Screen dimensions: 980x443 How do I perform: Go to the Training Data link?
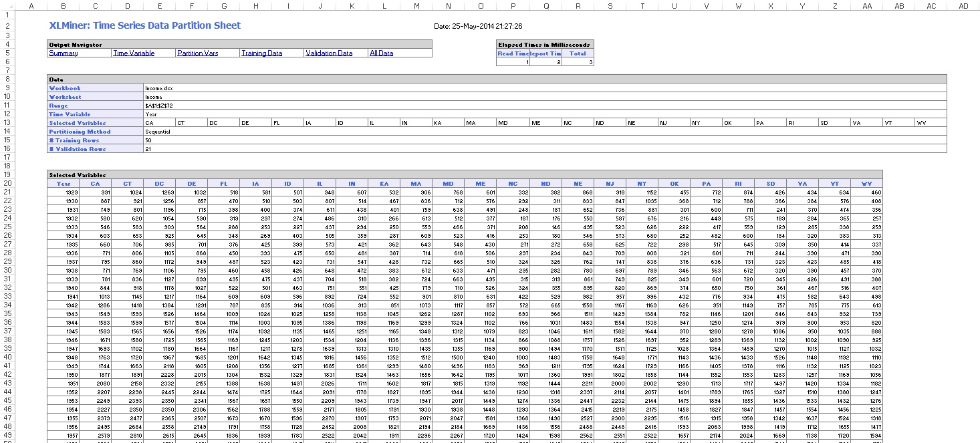(261, 53)
